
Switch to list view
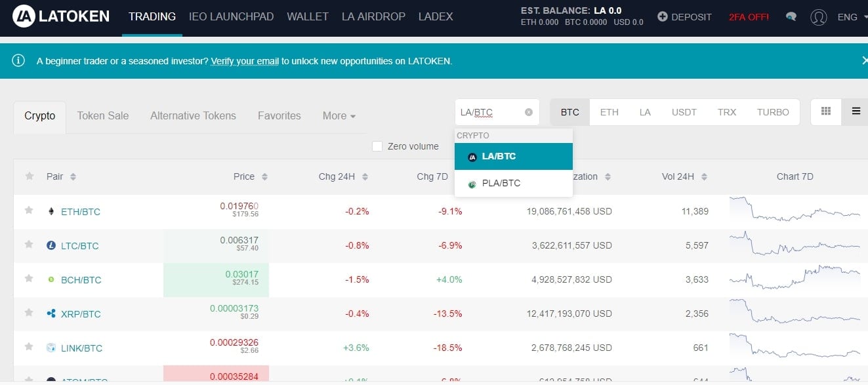[856, 111]
